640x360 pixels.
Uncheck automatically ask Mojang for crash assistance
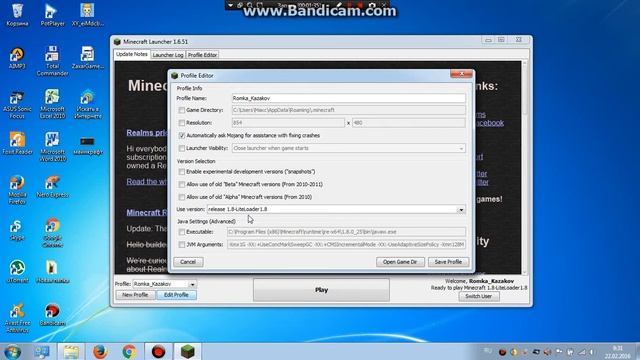[x=182, y=136]
